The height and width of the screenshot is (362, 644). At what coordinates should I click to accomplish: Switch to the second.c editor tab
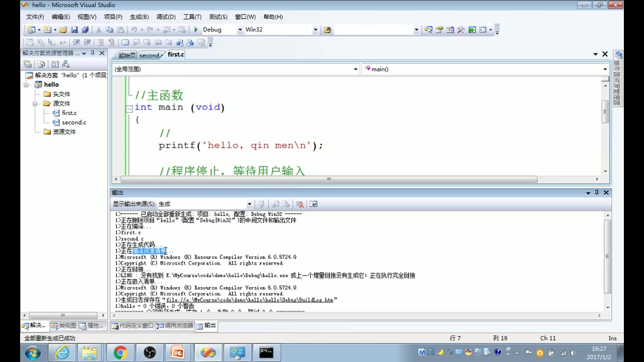pos(150,55)
